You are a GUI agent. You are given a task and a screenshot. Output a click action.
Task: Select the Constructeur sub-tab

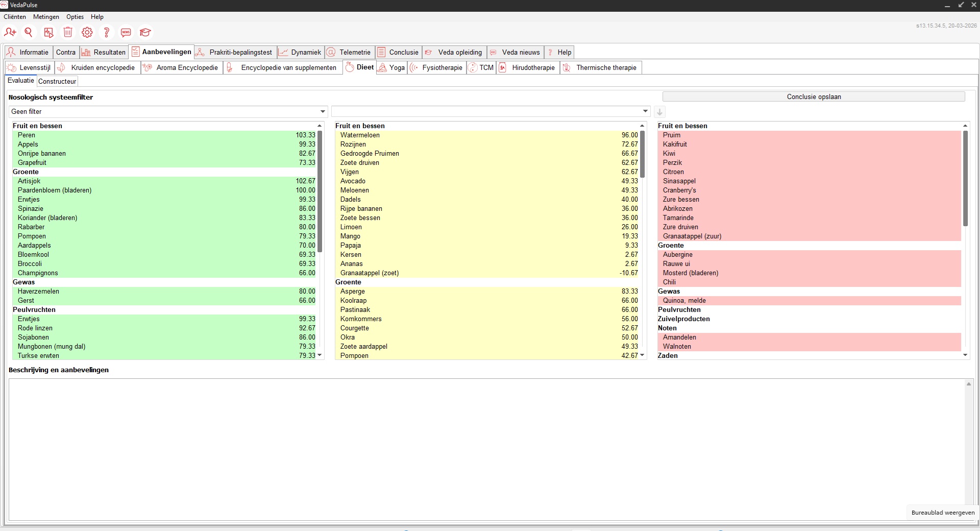click(57, 81)
